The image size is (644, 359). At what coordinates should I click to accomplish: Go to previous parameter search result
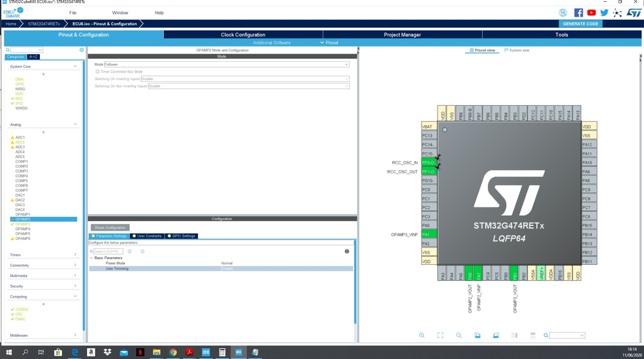pos(129,251)
